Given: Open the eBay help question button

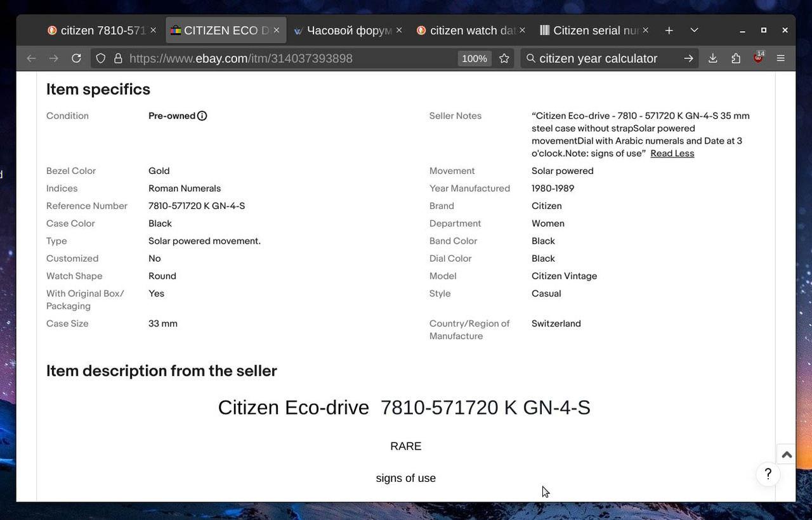Looking at the screenshot, I should click(x=768, y=474).
